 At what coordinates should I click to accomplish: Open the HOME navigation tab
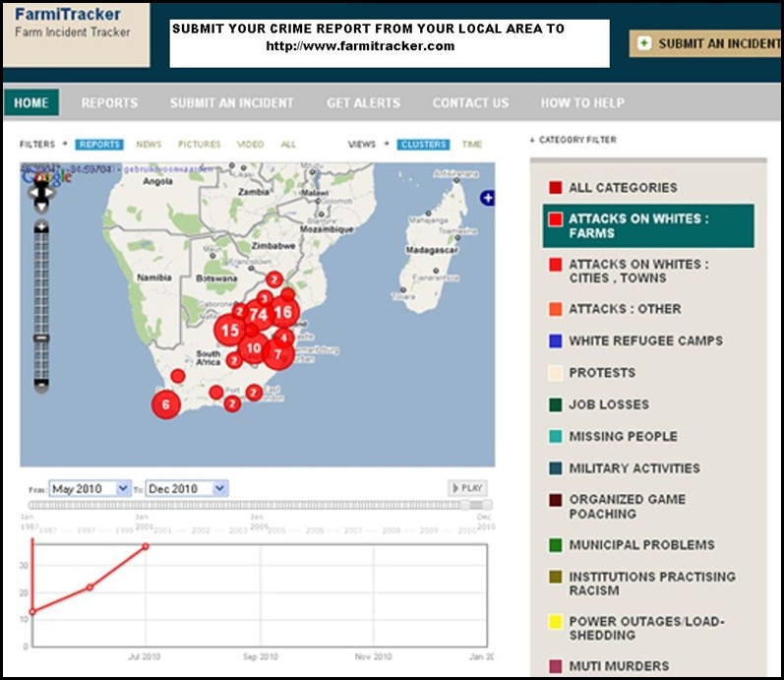[x=31, y=102]
